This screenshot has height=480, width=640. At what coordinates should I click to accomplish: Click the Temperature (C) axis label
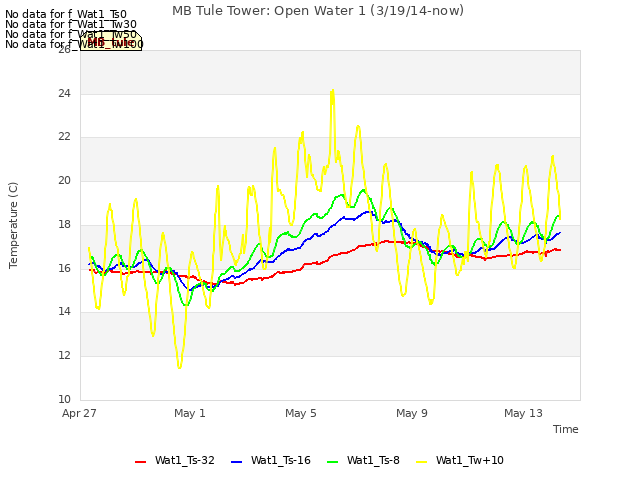(13, 225)
